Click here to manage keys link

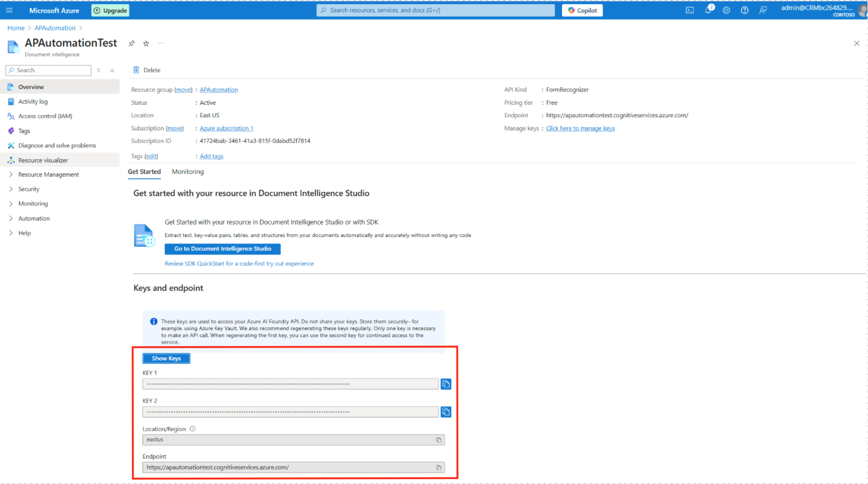click(580, 128)
